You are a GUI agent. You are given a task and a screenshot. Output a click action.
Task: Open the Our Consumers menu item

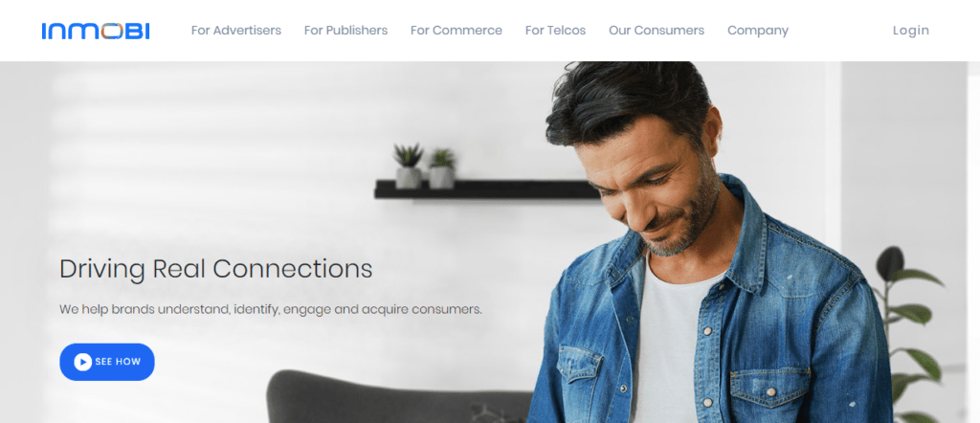pos(657,31)
